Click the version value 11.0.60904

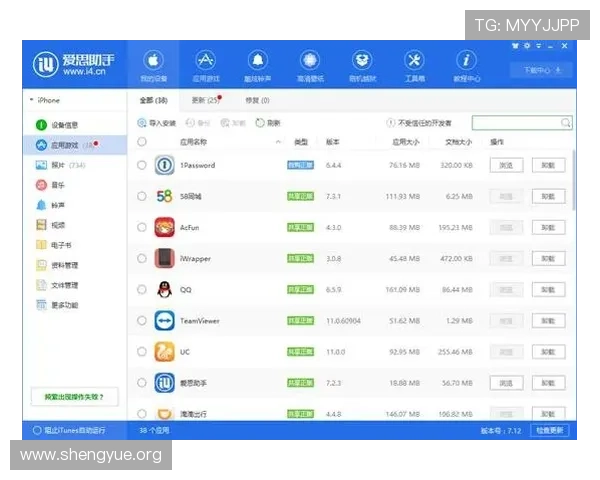coord(343,321)
